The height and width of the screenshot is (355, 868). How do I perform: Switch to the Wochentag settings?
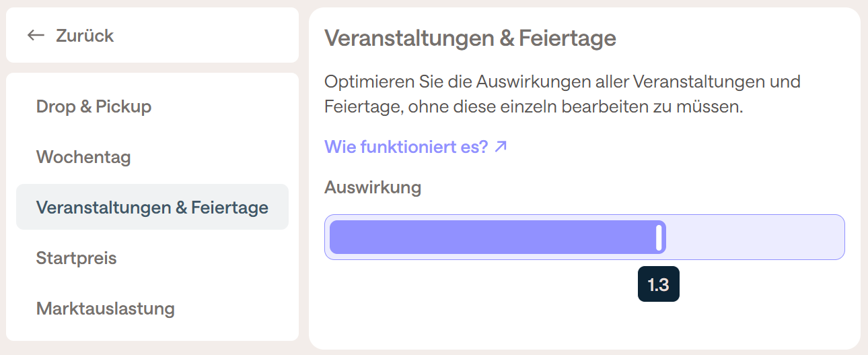(x=83, y=157)
